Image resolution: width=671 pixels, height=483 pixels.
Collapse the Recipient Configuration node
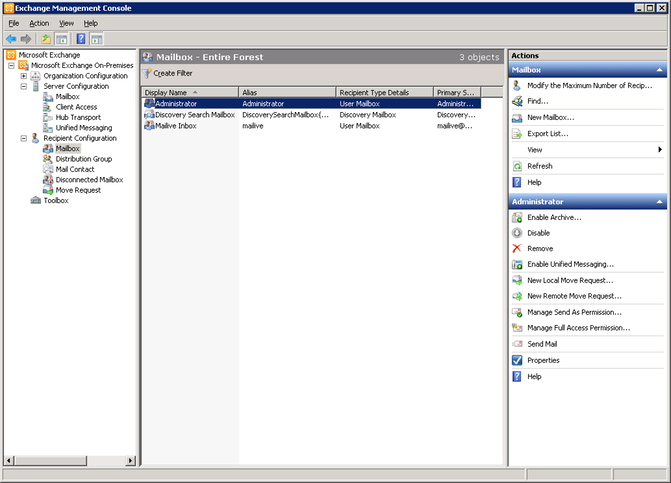point(24,138)
